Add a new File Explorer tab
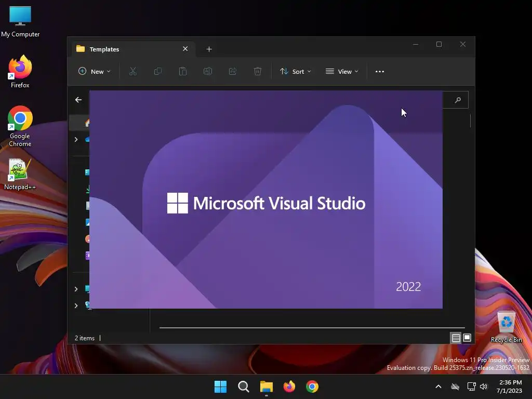Image resolution: width=532 pixels, height=399 pixels. [x=209, y=49]
